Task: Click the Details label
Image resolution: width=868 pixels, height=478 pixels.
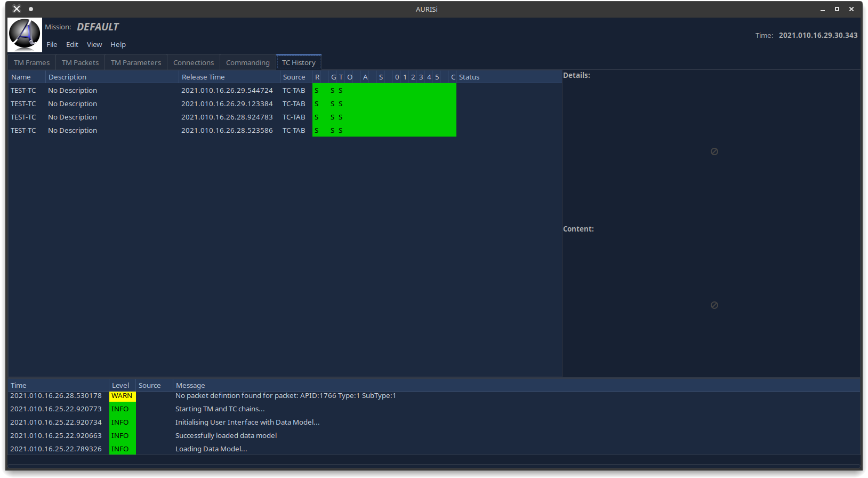Action: point(576,75)
